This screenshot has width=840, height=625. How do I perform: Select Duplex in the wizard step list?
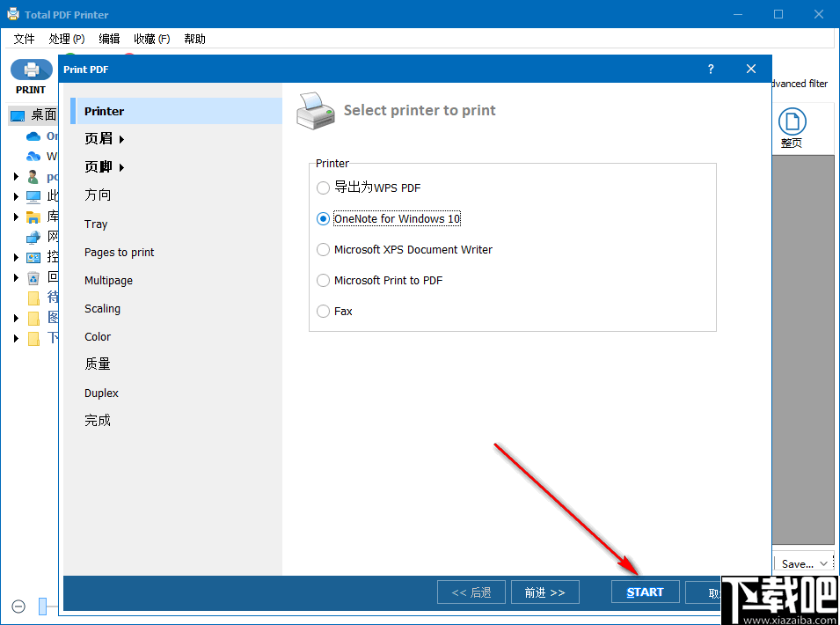tap(101, 393)
